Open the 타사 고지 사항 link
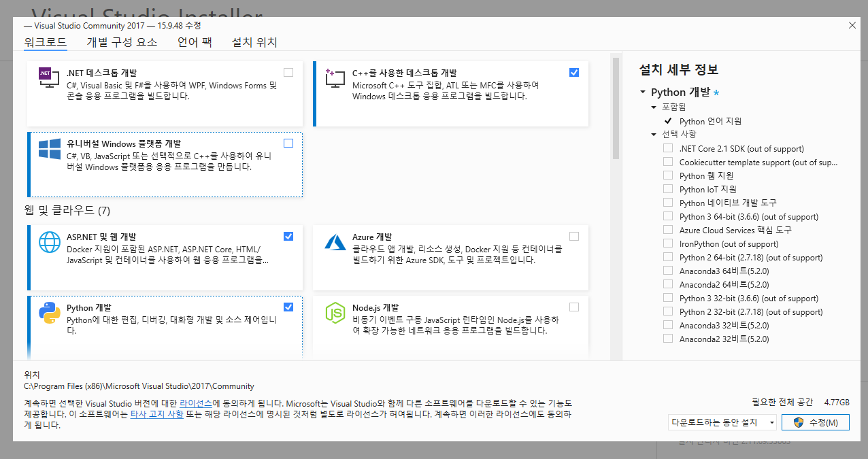 (156, 414)
